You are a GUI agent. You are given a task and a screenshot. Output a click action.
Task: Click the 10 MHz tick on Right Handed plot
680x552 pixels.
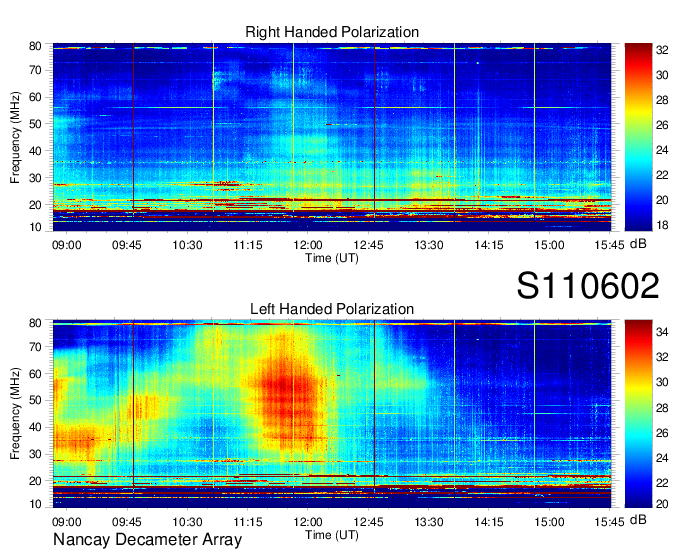(x=35, y=227)
